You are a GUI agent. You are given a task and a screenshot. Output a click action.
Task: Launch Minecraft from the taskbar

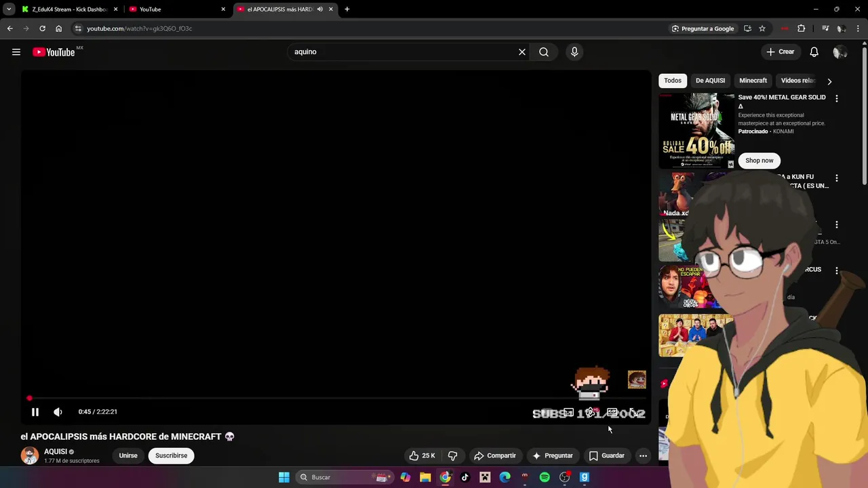tap(485, 477)
